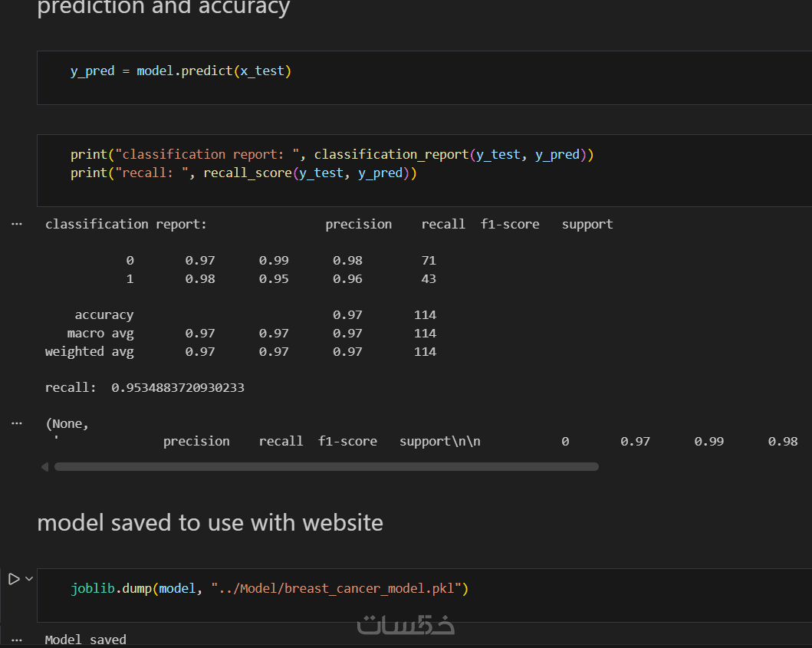Select the "prediction and accuracy" markdown heading
Screen dimensions: 812x648
pyautogui.click(x=163, y=8)
